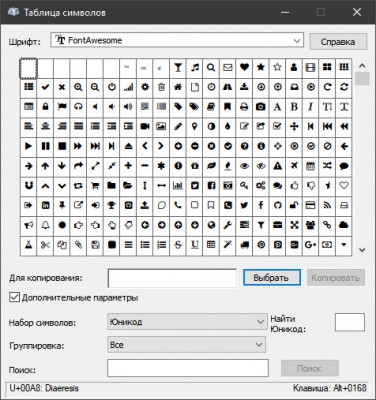The image size is (376, 400).
Task: Open the Группировка dropdown
Action: click(x=186, y=345)
